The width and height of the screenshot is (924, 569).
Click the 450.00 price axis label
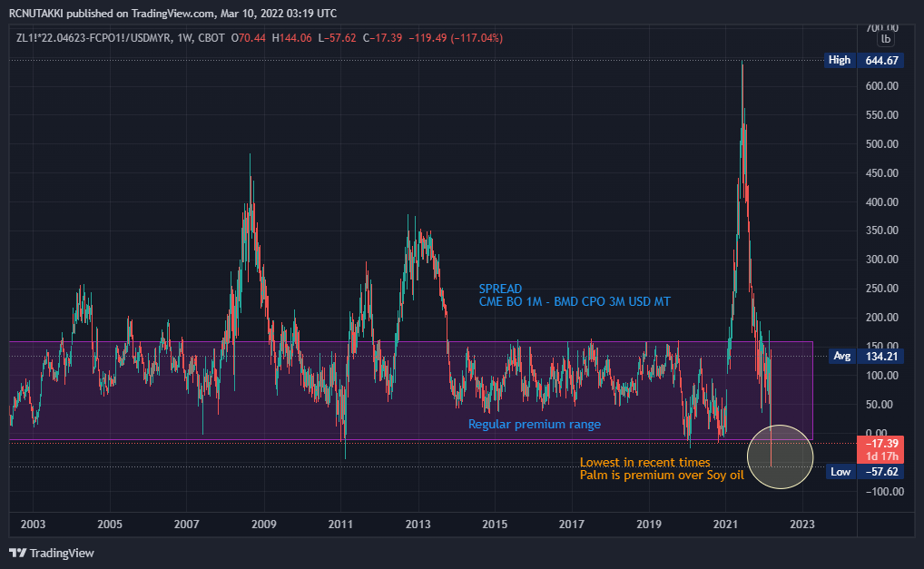[882, 172]
